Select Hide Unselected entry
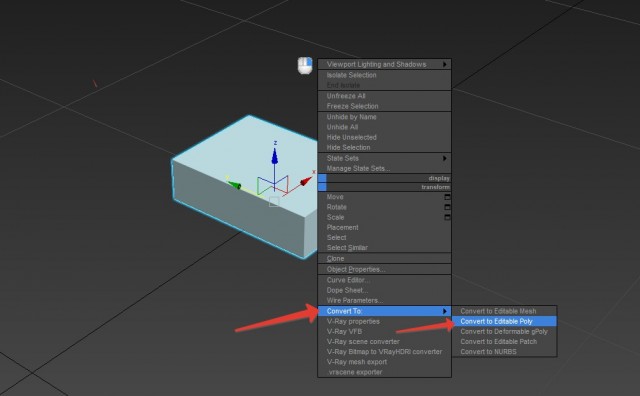Viewport: 640px width, 396px height. pos(384,137)
